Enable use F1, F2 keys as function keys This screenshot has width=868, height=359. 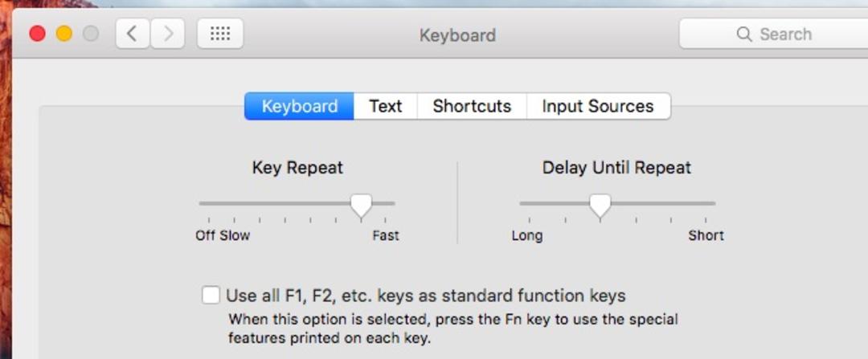[x=211, y=295]
